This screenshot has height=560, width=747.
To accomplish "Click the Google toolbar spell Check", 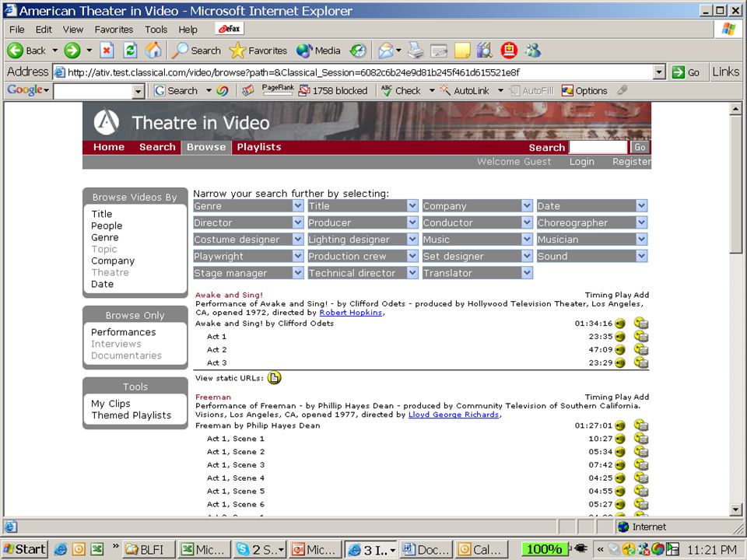I will (402, 90).
